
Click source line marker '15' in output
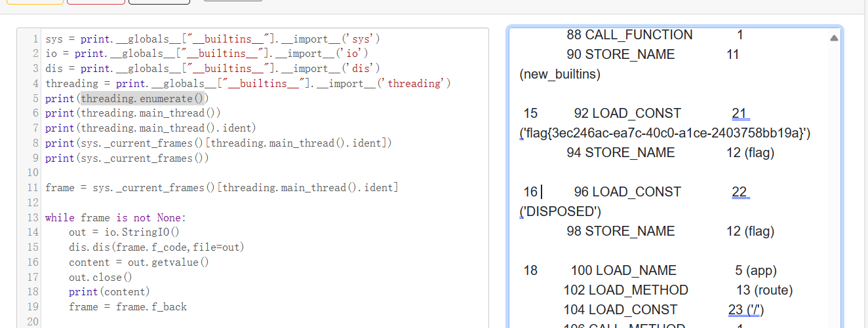click(530, 113)
